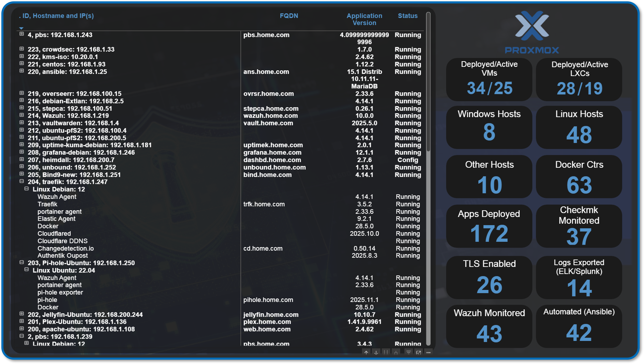Collapse the traefik 192.168.1.247 node
The width and height of the screenshot is (644, 364).
tap(22, 182)
